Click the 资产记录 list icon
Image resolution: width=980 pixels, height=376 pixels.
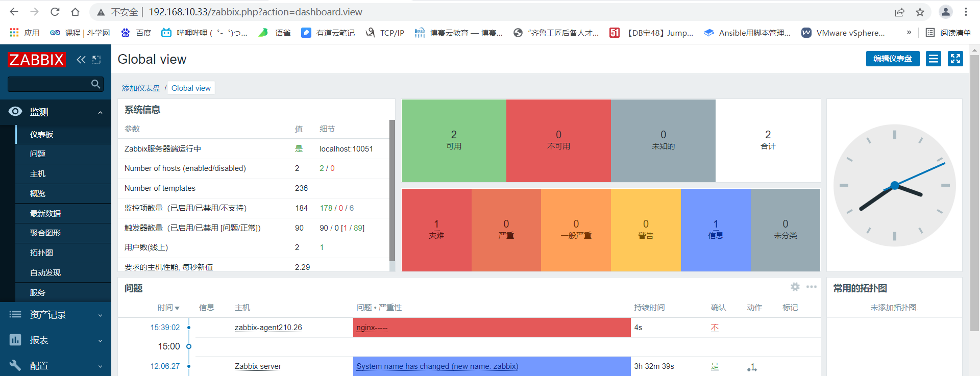pyautogui.click(x=15, y=314)
